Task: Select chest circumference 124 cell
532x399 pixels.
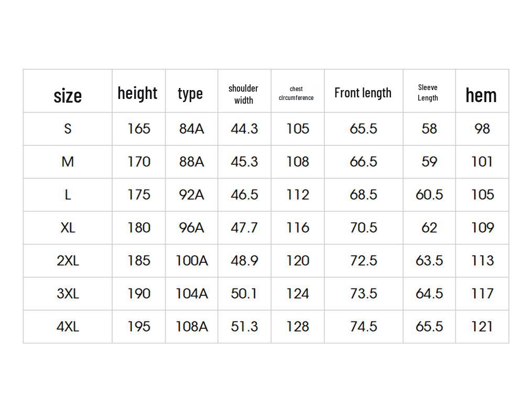Action: [x=297, y=294]
